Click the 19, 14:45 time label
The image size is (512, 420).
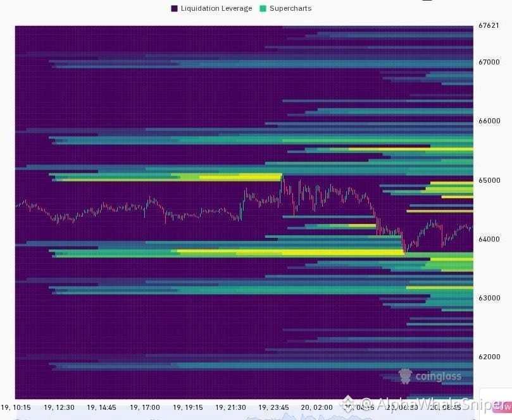101,407
